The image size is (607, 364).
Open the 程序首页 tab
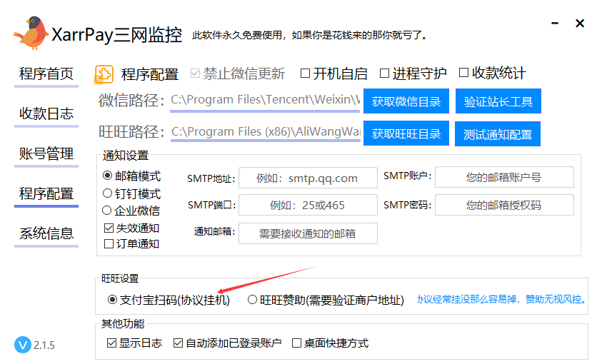tap(46, 74)
